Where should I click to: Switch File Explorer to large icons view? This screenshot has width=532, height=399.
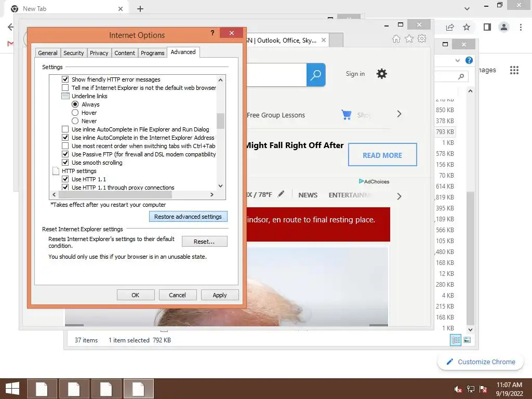(x=467, y=340)
